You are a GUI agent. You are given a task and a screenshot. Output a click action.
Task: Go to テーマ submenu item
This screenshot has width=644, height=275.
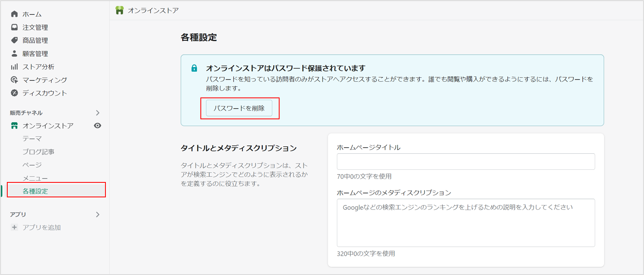coord(32,139)
